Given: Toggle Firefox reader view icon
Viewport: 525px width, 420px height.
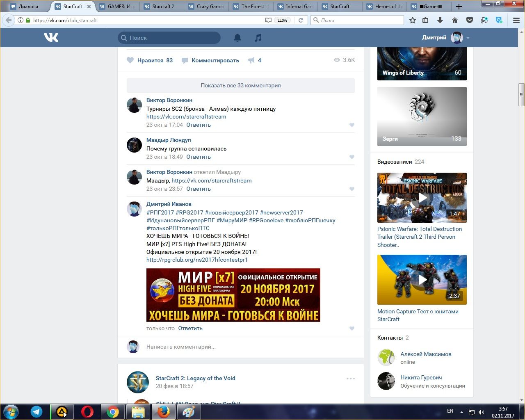Looking at the screenshot, I should [268, 20].
